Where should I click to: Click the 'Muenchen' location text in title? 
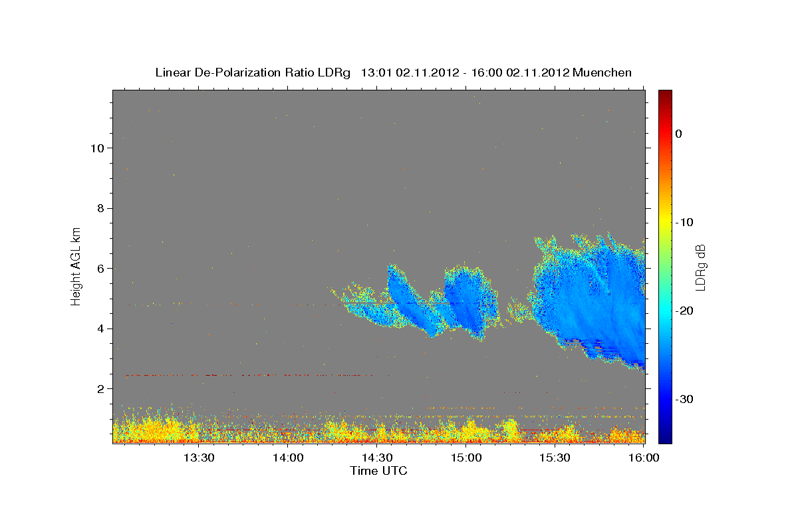point(602,72)
